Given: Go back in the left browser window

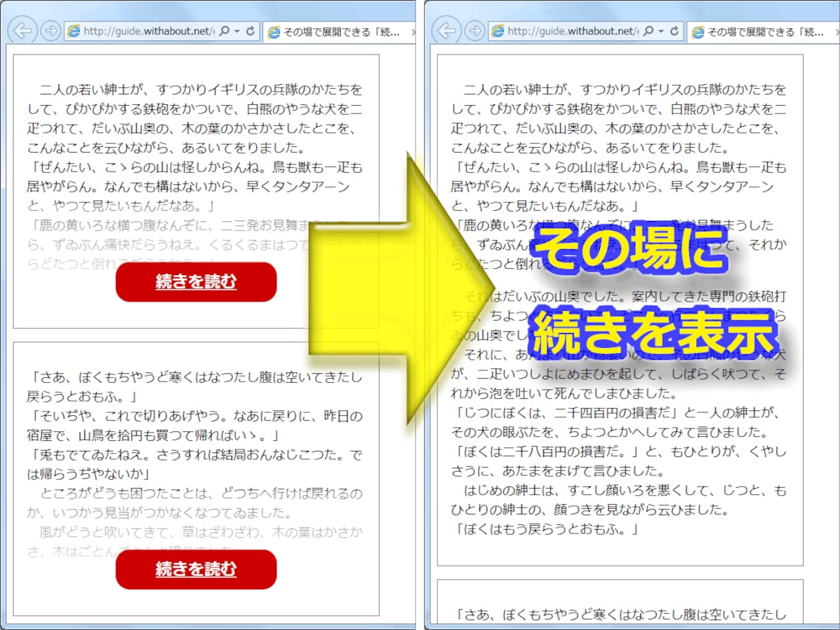Looking at the screenshot, I should coord(24,31).
